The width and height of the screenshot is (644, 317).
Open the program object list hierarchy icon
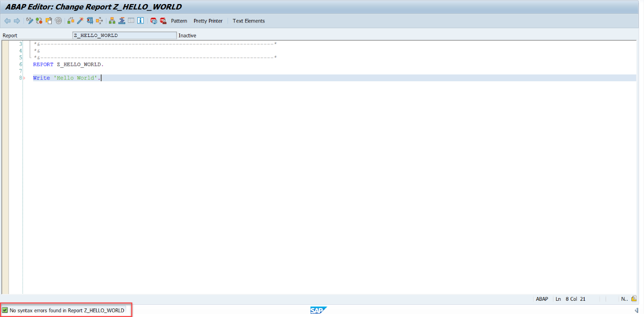coord(111,20)
